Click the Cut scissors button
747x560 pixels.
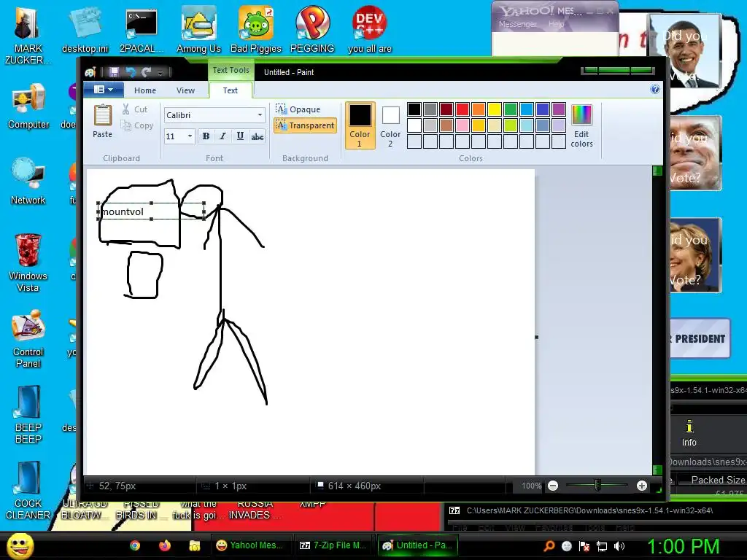click(135, 109)
